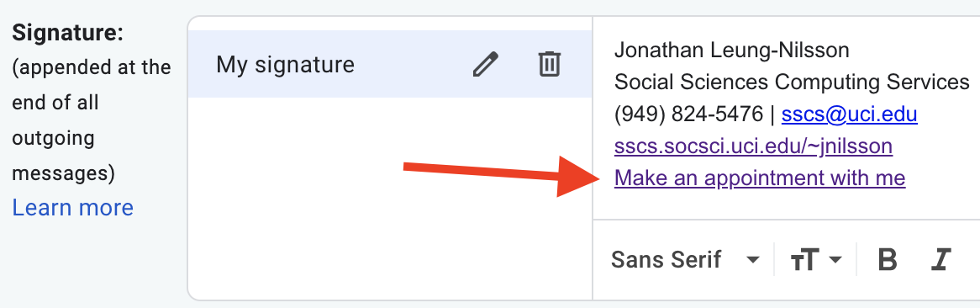Click the text size tT icon

[x=804, y=260]
